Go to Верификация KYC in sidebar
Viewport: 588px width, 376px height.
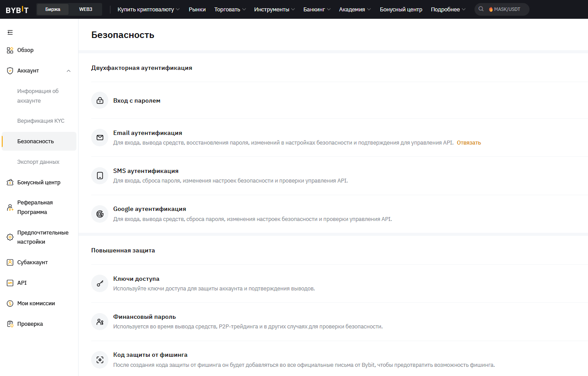41,121
